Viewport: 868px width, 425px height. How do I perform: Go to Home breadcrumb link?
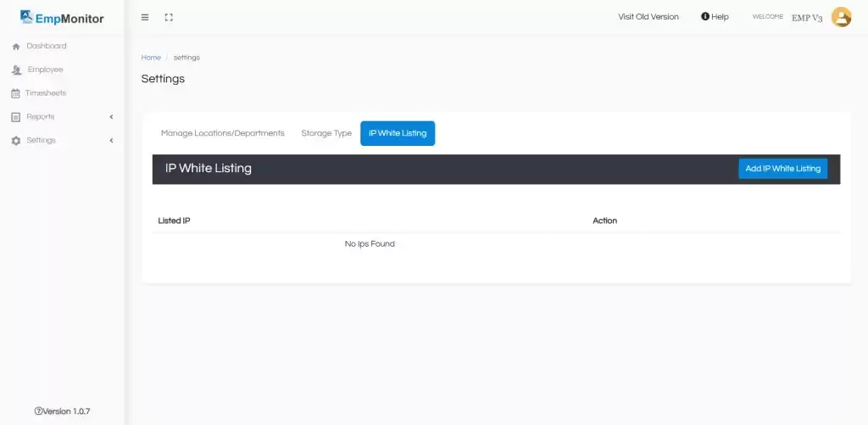tap(151, 58)
